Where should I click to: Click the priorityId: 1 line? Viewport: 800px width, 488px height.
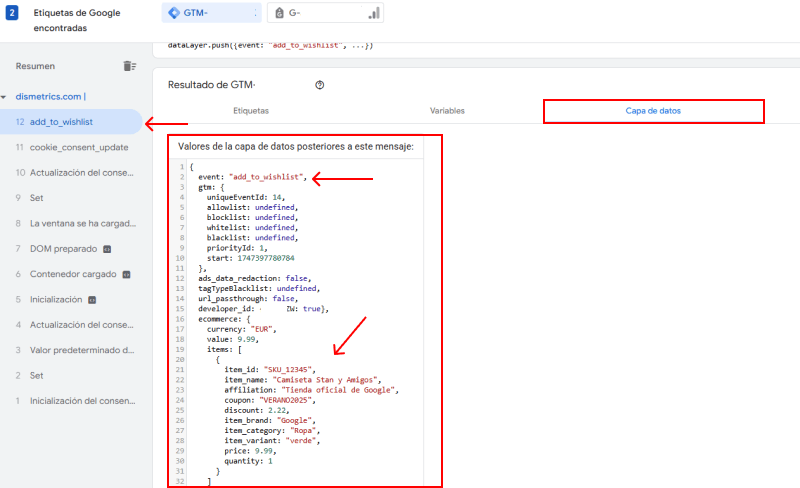tap(237, 248)
